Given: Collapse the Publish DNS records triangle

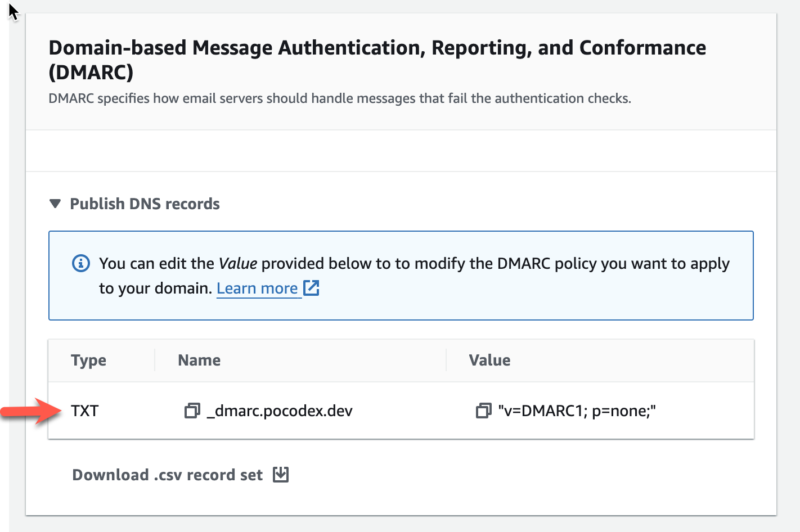Looking at the screenshot, I should point(55,204).
